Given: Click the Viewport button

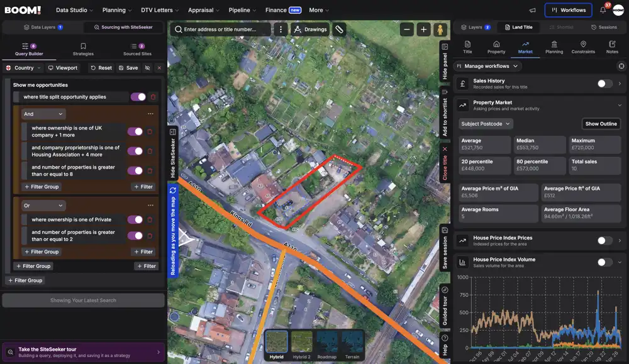Looking at the screenshot, I should click(62, 68).
